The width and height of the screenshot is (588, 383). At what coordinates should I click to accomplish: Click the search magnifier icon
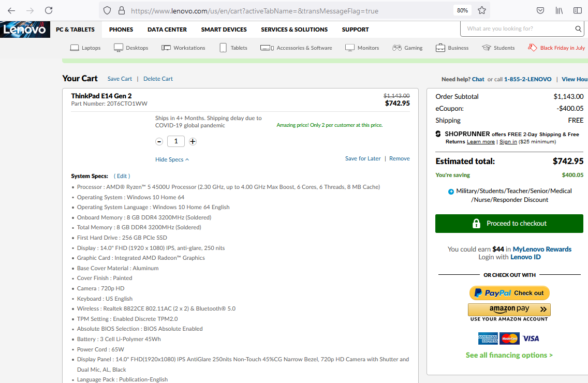pos(578,28)
